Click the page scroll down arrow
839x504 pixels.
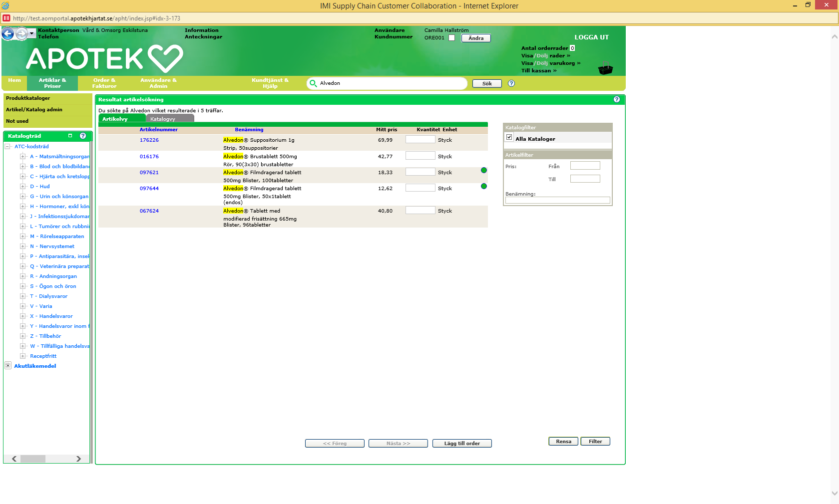pyautogui.click(x=835, y=493)
